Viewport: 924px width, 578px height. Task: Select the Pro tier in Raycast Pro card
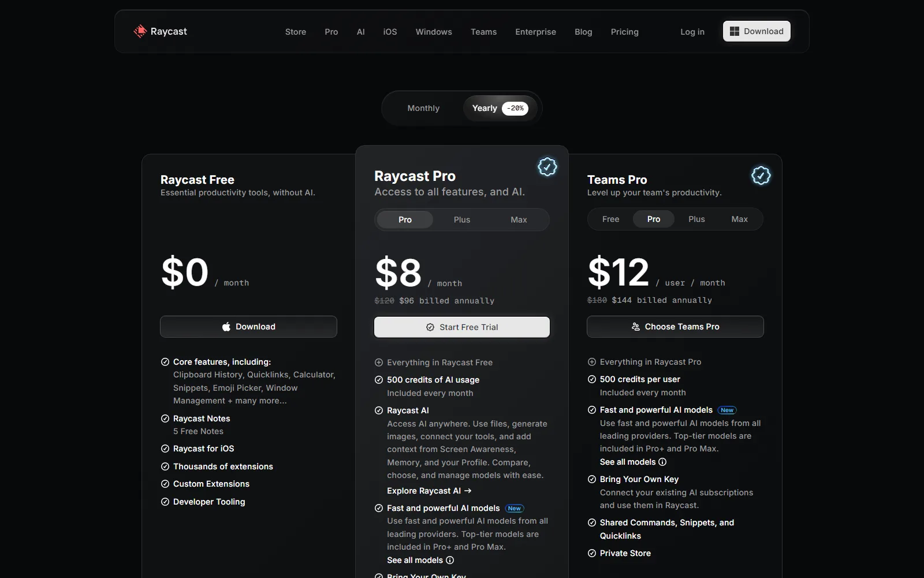(405, 220)
